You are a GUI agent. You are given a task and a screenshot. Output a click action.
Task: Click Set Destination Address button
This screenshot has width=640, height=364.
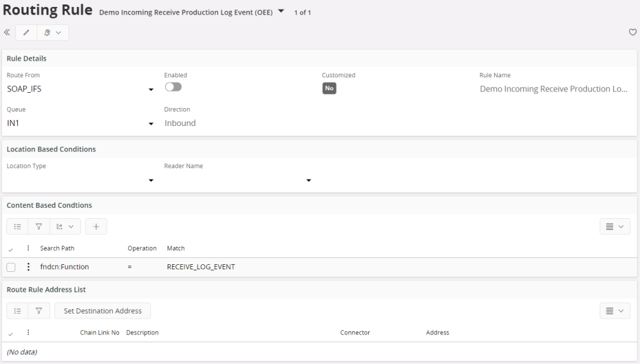tap(102, 311)
